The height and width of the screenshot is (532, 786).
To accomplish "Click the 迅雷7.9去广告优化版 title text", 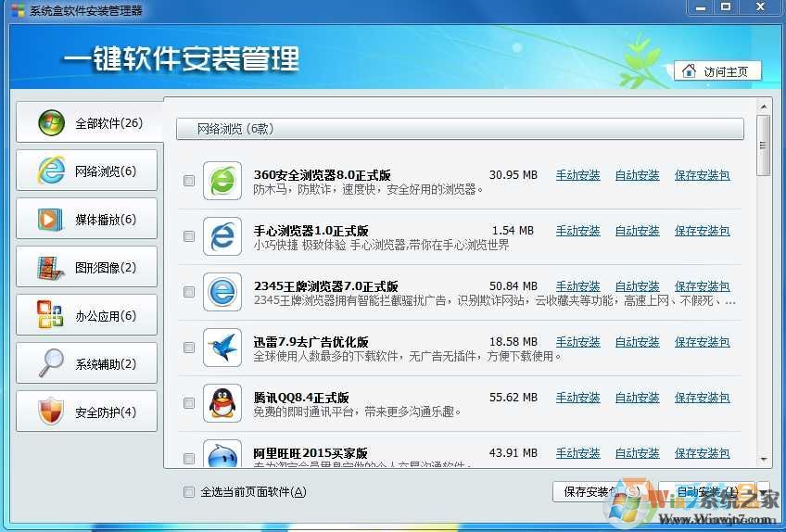I will click(311, 342).
